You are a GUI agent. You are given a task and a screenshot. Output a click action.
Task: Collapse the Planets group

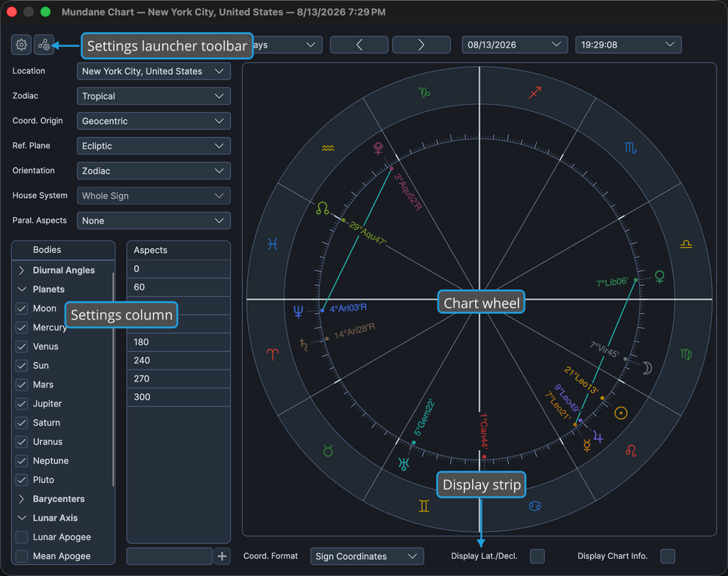(21, 289)
